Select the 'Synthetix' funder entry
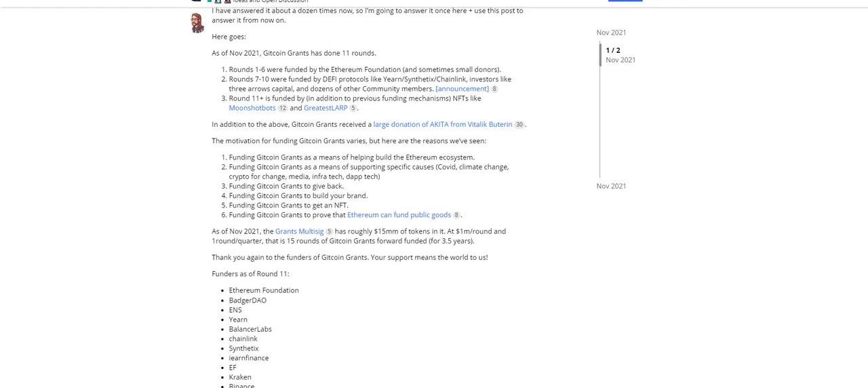The height and width of the screenshot is (388, 868). point(243,348)
